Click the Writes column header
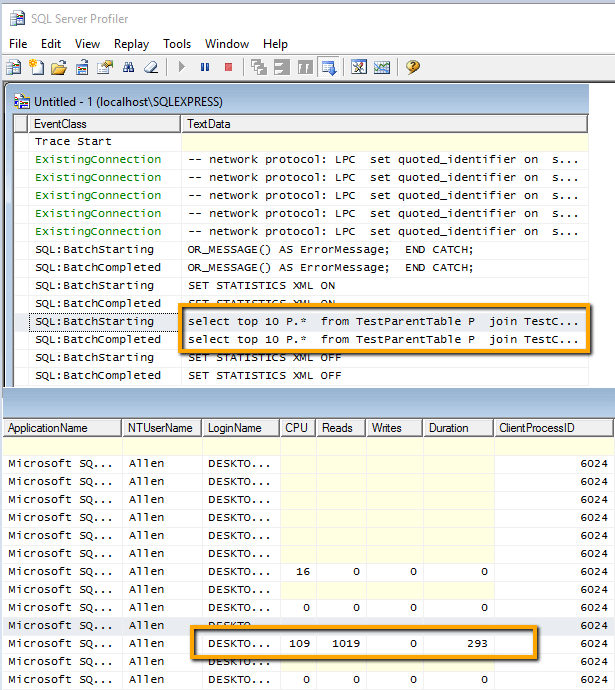 tap(394, 428)
